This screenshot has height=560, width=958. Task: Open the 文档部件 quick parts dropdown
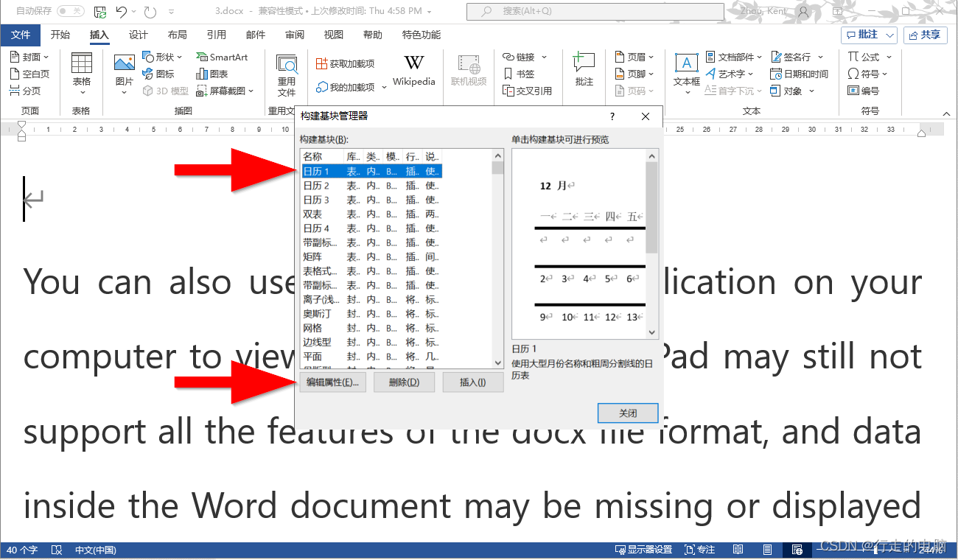[735, 57]
